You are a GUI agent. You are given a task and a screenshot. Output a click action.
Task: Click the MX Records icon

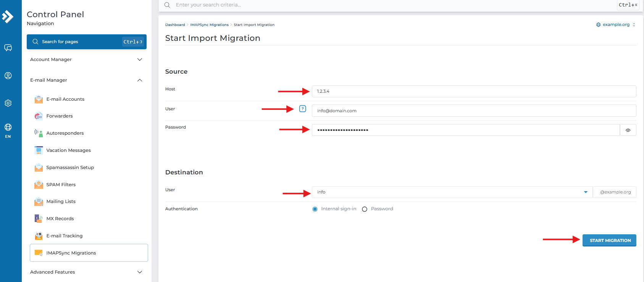[39, 219]
